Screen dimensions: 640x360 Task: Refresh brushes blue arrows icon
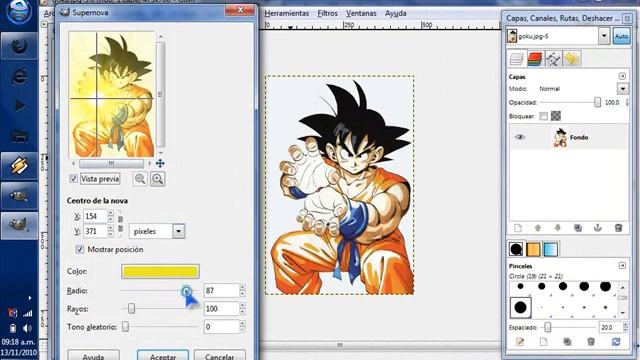[616, 342]
